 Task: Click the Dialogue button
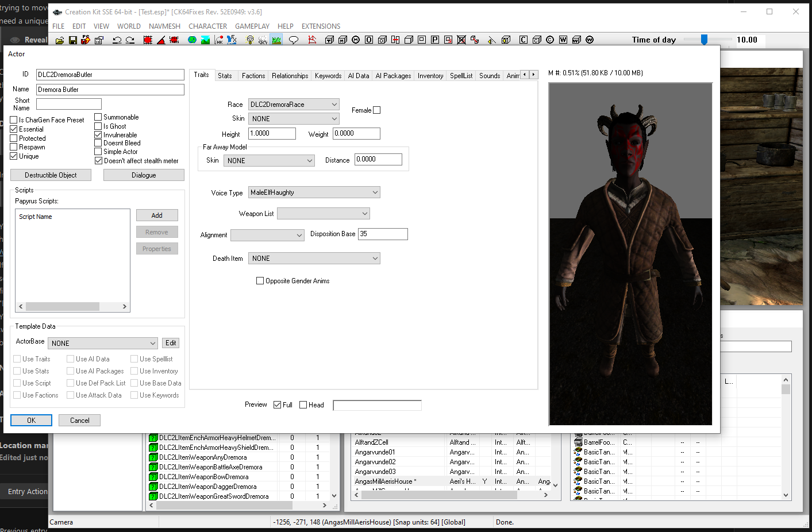[144, 175]
